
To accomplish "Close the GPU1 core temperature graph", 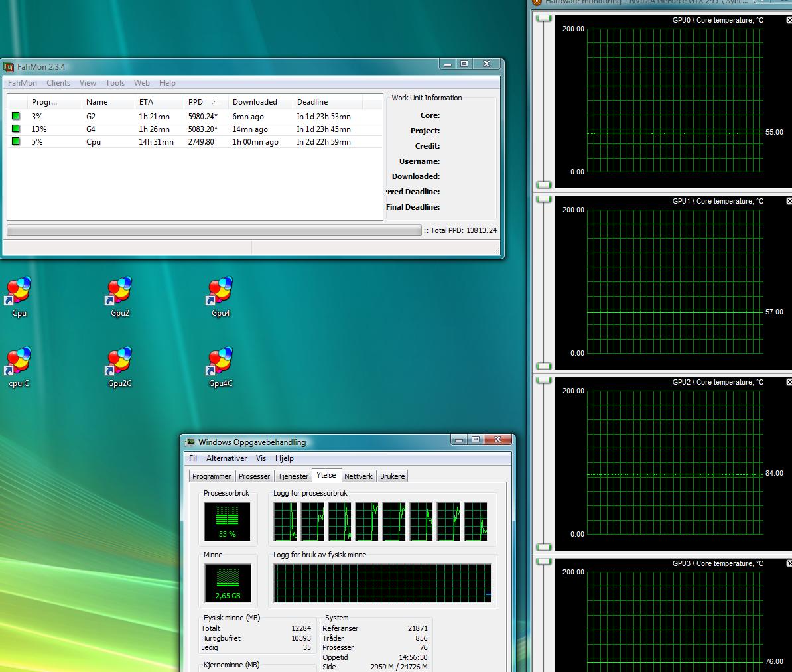I will (x=789, y=201).
